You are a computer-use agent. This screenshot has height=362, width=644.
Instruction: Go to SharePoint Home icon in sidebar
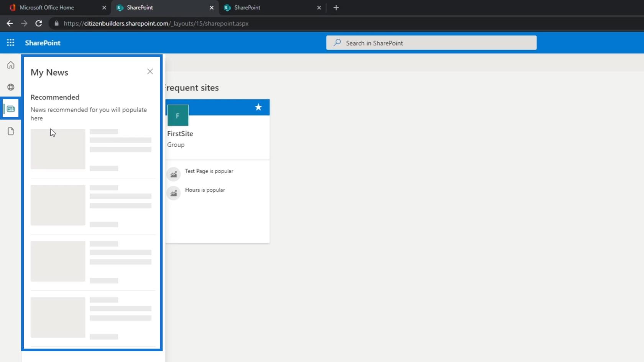click(11, 65)
